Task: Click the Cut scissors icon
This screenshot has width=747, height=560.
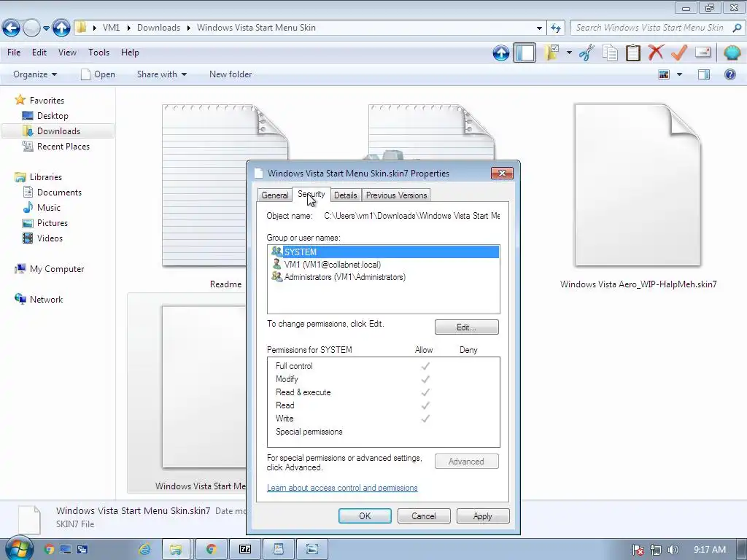Action: [x=587, y=52]
